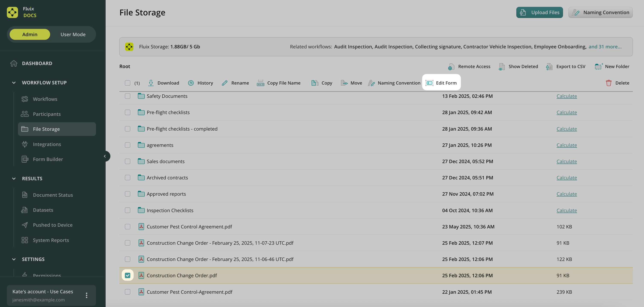This screenshot has height=307, width=644.
Task: Collapse the sidebar with arrow handle
Action: (105, 156)
